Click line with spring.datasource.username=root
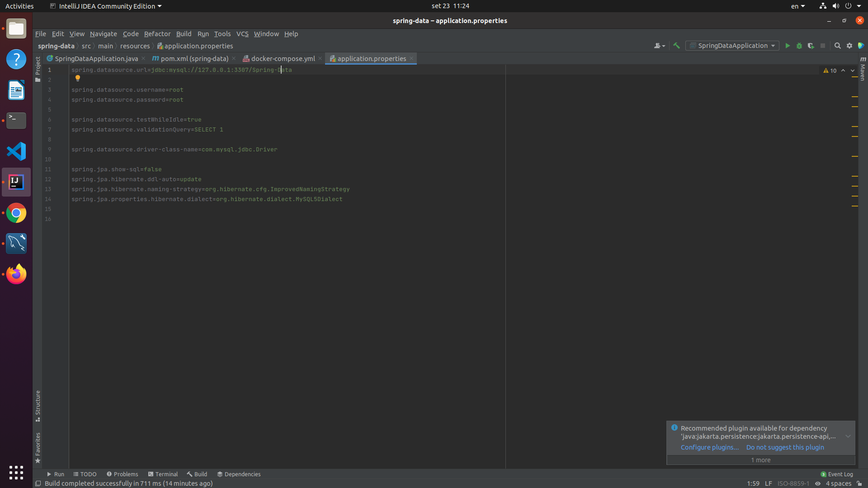 pos(127,90)
